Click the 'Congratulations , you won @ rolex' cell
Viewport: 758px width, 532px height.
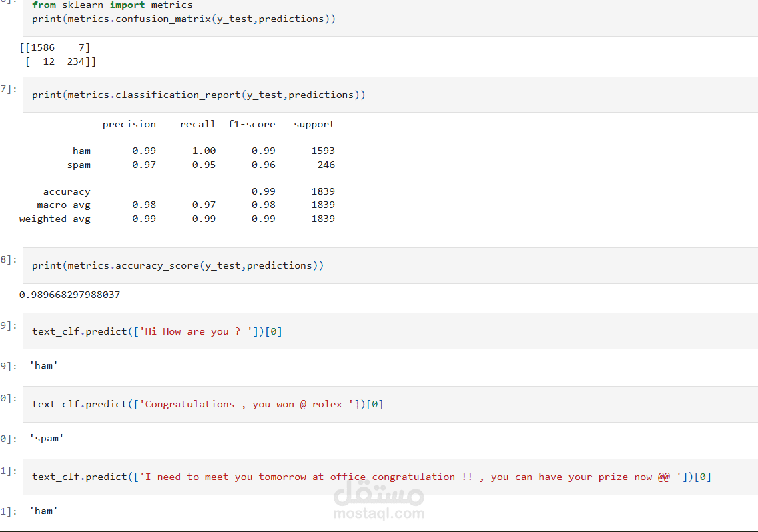pyautogui.click(x=390, y=404)
